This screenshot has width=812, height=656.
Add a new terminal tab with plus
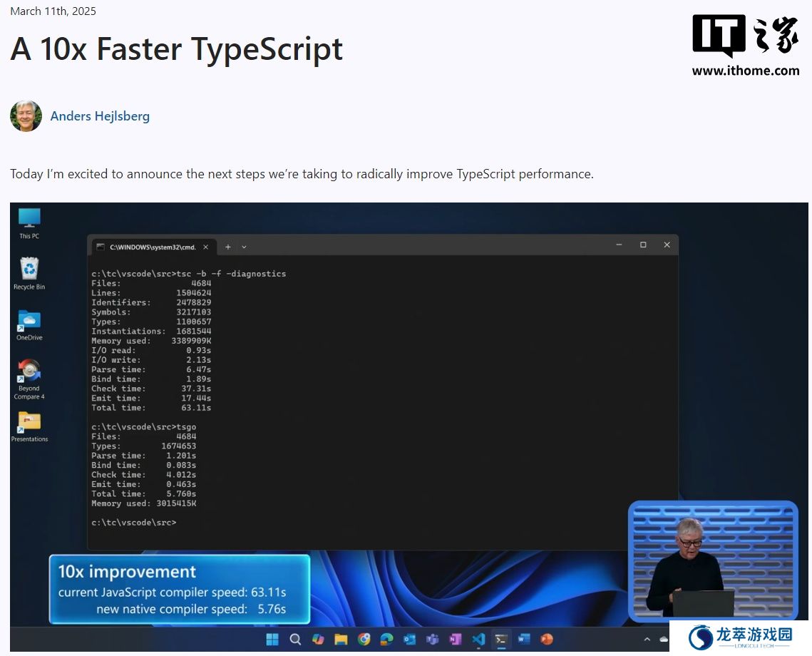(228, 247)
